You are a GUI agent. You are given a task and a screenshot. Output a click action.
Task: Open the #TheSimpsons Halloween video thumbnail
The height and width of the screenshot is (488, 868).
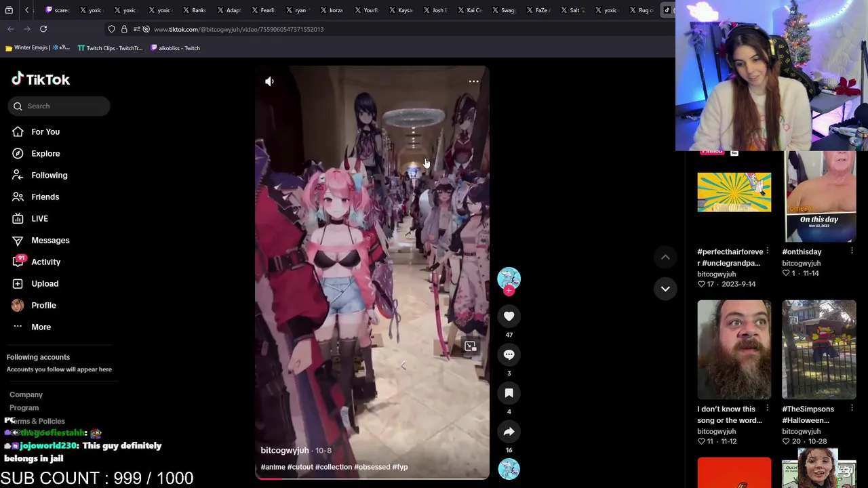(x=818, y=350)
